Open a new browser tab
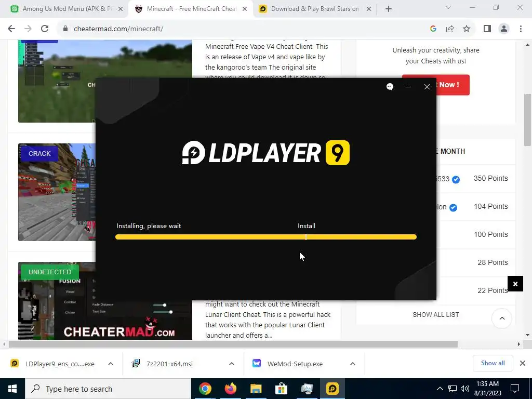Viewport: 532px width, 399px height. point(389,9)
